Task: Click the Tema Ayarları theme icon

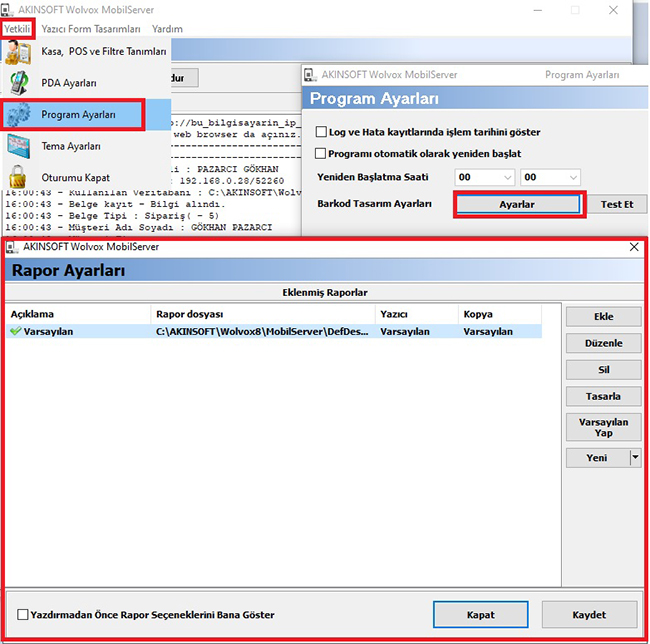Action: 18,146
